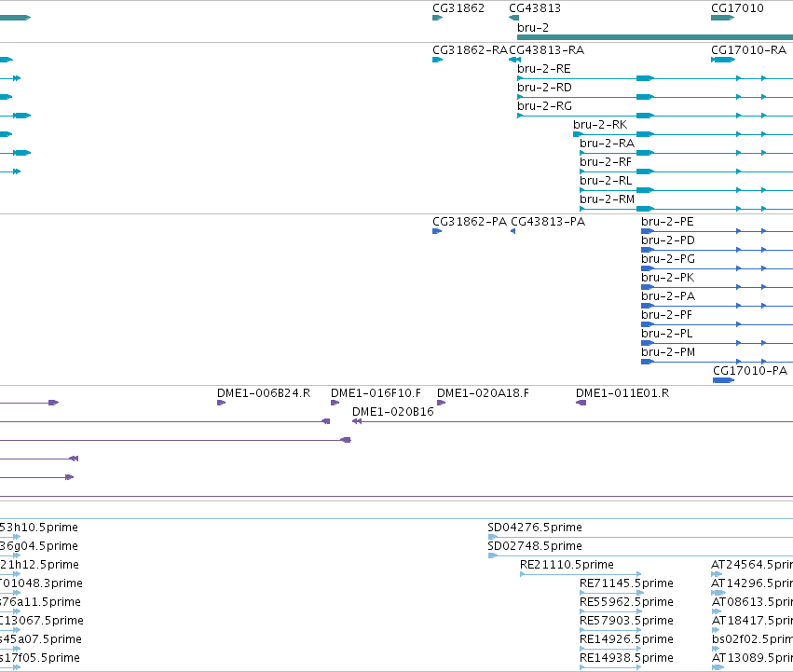The image size is (793, 672).
Task: Select transcript CG43813-RA
Action: 546,50
